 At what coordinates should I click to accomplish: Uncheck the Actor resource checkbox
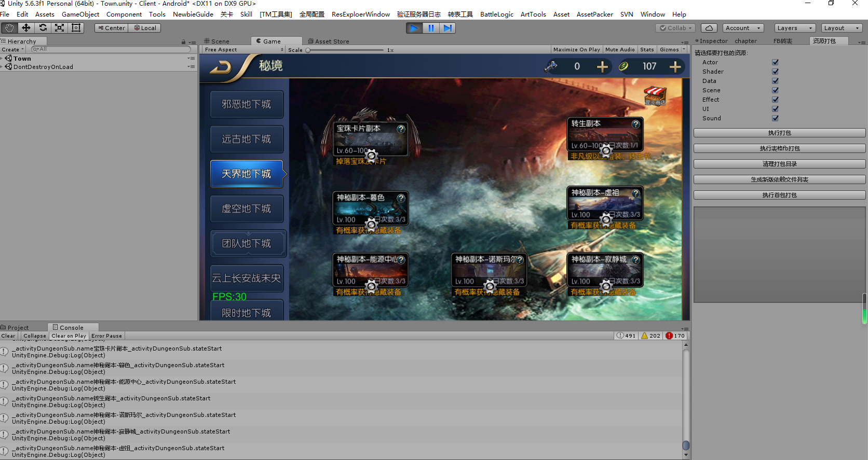[775, 62]
